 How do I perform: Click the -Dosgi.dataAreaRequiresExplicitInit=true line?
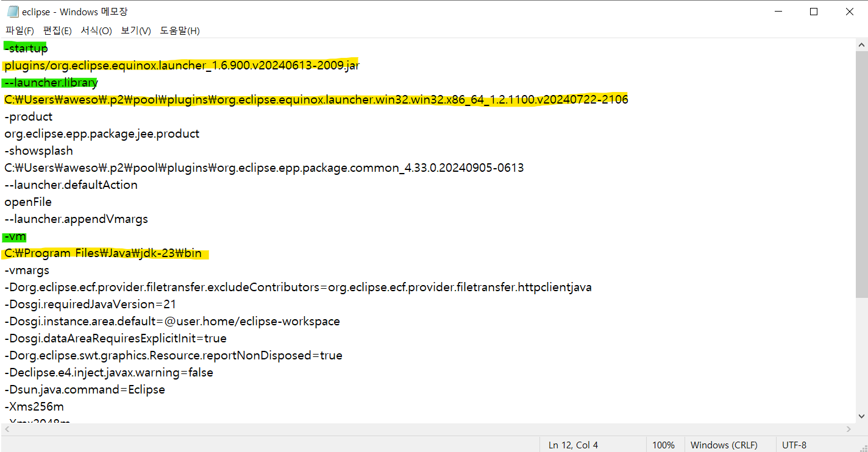pos(115,338)
